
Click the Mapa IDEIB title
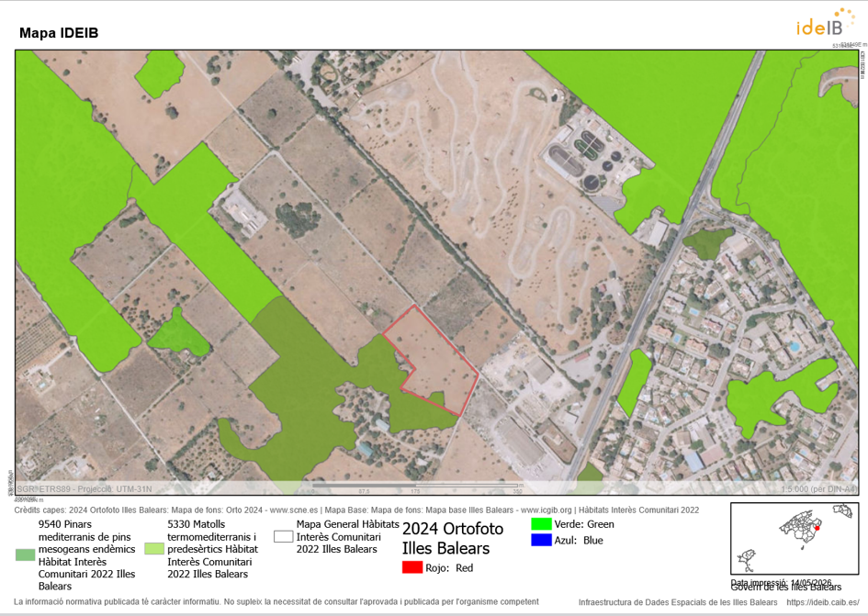click(x=59, y=33)
